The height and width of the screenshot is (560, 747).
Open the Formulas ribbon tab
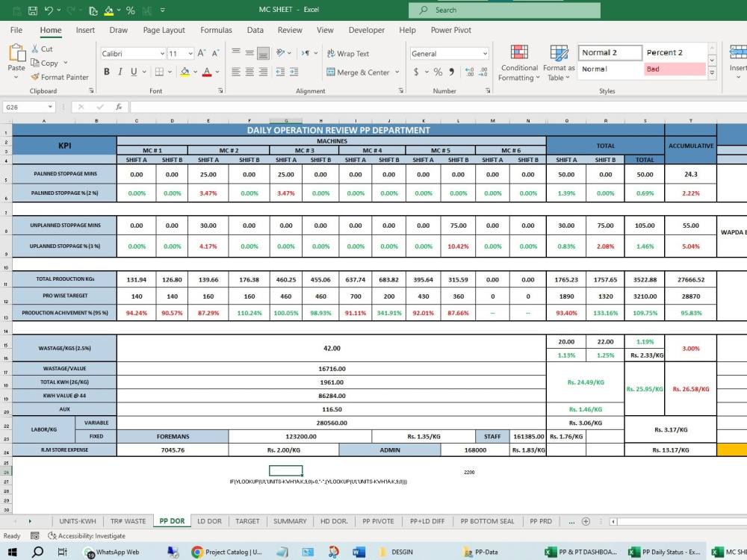(x=216, y=30)
